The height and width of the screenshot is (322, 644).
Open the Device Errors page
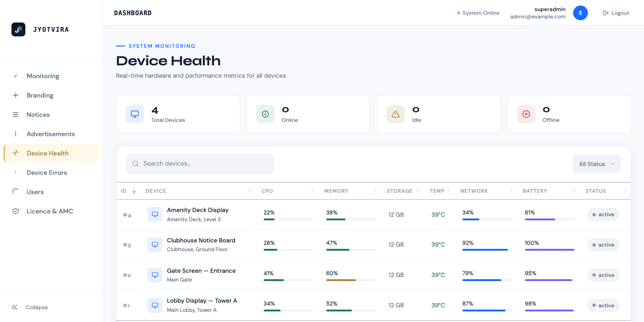51,172
